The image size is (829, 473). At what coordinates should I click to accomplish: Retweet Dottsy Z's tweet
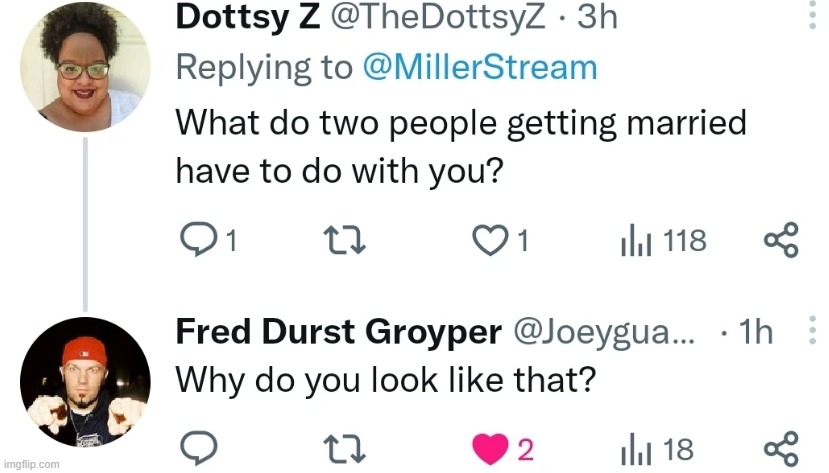pyautogui.click(x=344, y=240)
